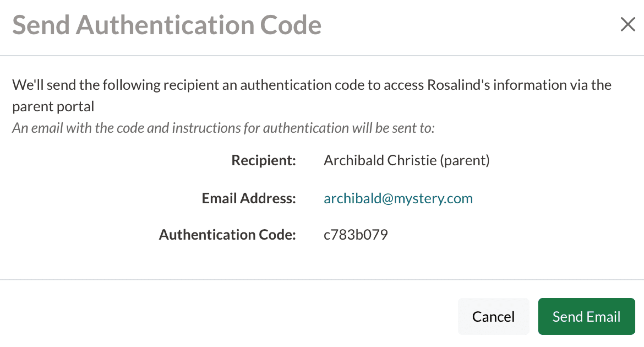This screenshot has width=644, height=347.
Task: Click the words parent portal
Action: point(53,107)
